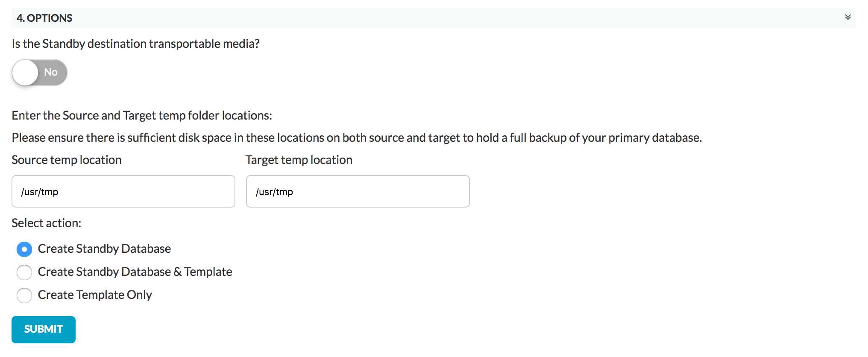
Task: Select the Create Standby Database radio button
Action: 24,249
